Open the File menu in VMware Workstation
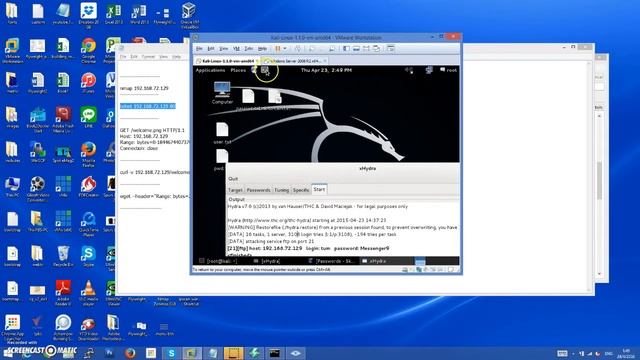The width and height of the screenshot is (640, 360). click(x=199, y=49)
